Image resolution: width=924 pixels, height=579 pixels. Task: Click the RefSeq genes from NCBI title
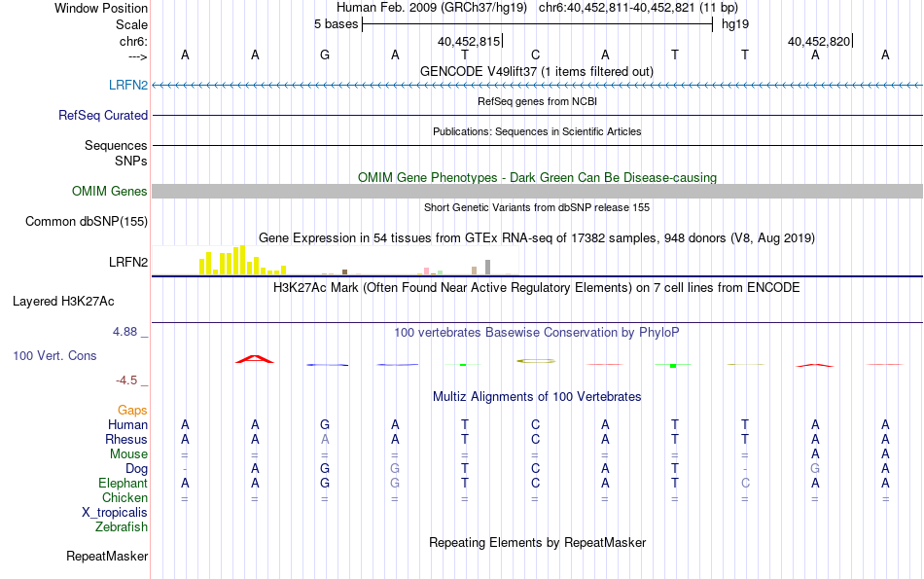pos(537,101)
